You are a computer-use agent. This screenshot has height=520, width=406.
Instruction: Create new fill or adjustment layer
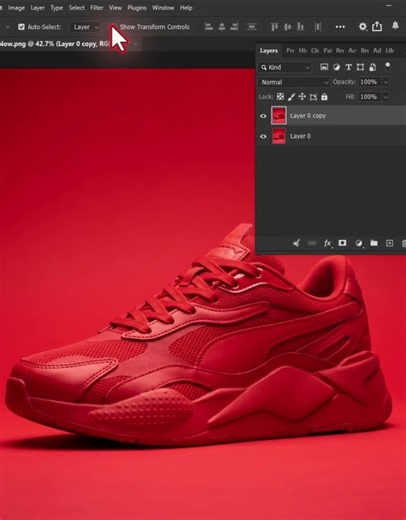pos(359,243)
